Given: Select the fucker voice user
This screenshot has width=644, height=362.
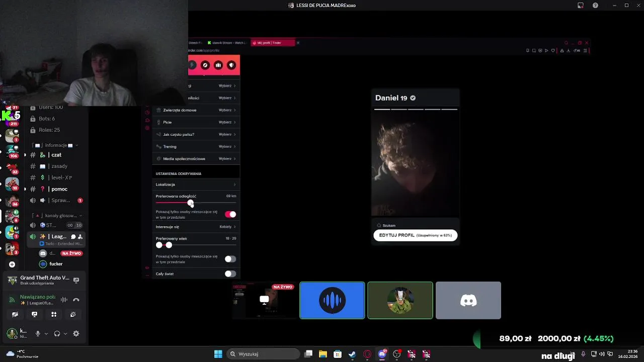Looking at the screenshot, I should 55,264.
